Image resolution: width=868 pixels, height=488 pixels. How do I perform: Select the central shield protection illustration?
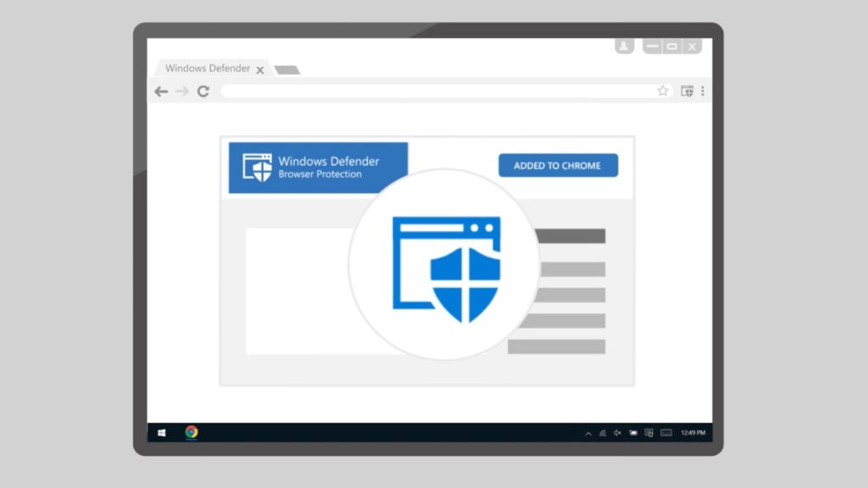tap(444, 265)
